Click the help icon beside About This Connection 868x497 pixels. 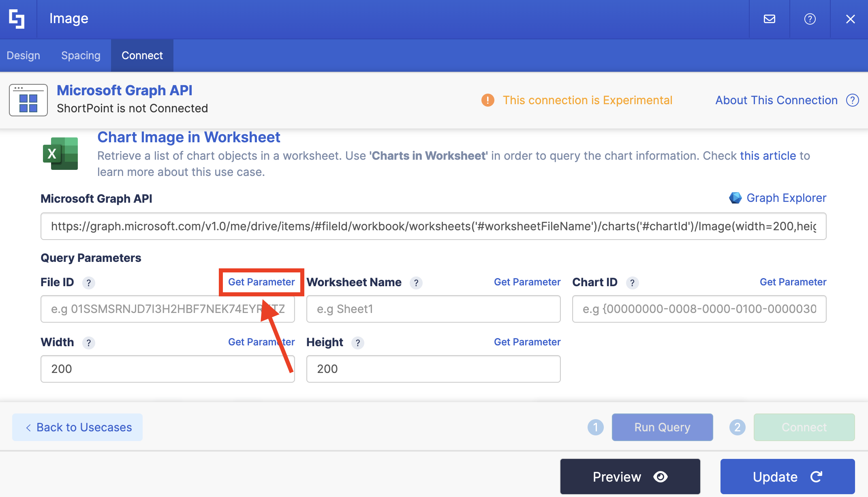tap(852, 100)
